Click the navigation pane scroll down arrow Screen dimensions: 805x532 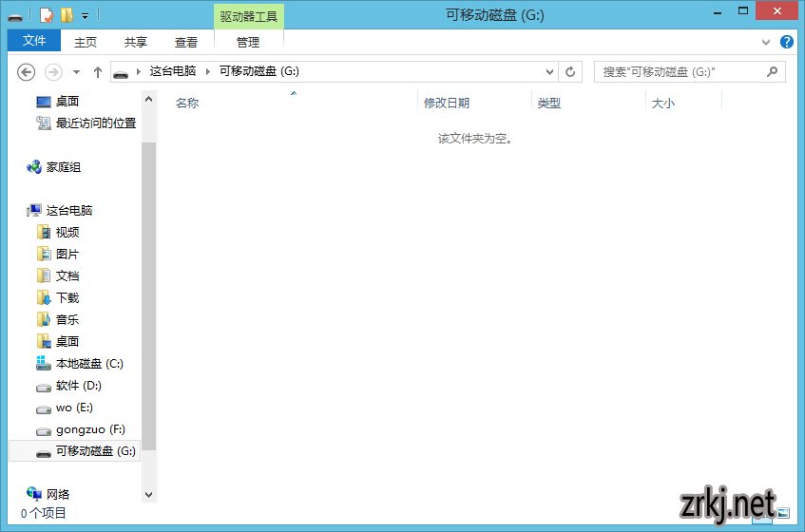click(149, 495)
